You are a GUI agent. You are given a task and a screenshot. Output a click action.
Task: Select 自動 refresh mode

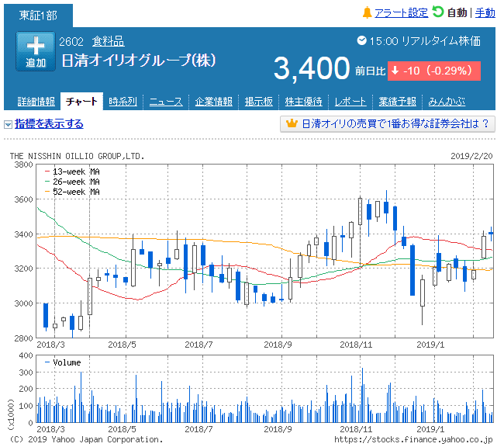tap(457, 13)
